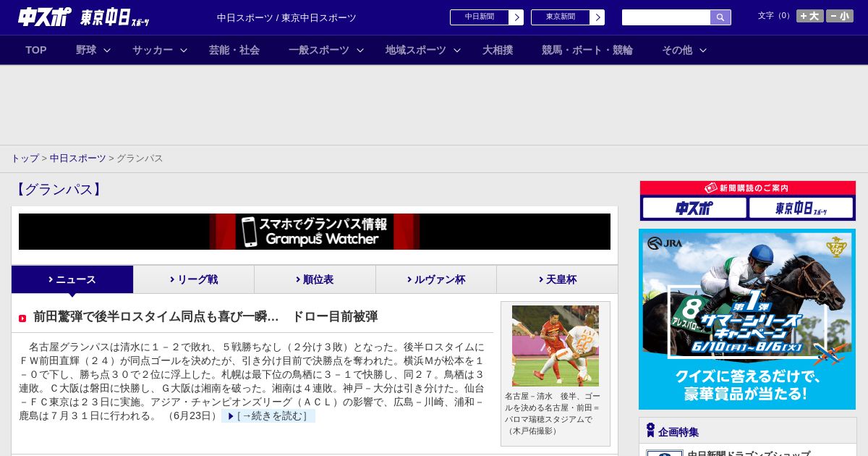
Task: Open 競馬・ボート・競輪 menu item
Action: pyautogui.click(x=587, y=50)
